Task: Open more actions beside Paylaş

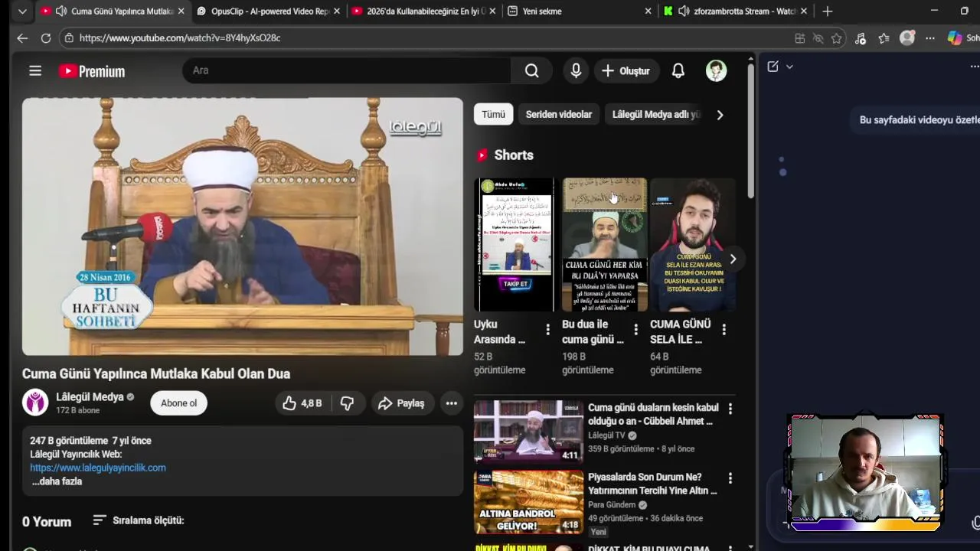Action: click(452, 403)
